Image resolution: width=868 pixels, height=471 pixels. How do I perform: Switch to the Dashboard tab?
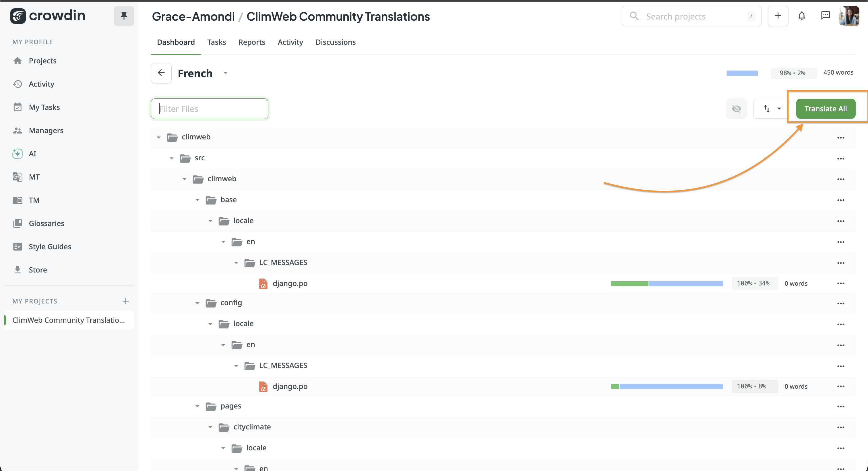coord(176,42)
